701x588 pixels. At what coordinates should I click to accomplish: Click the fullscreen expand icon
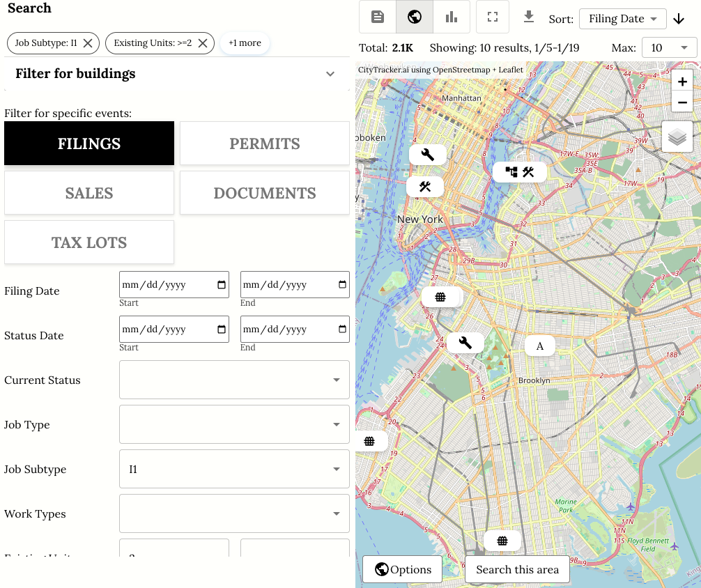[493, 17]
